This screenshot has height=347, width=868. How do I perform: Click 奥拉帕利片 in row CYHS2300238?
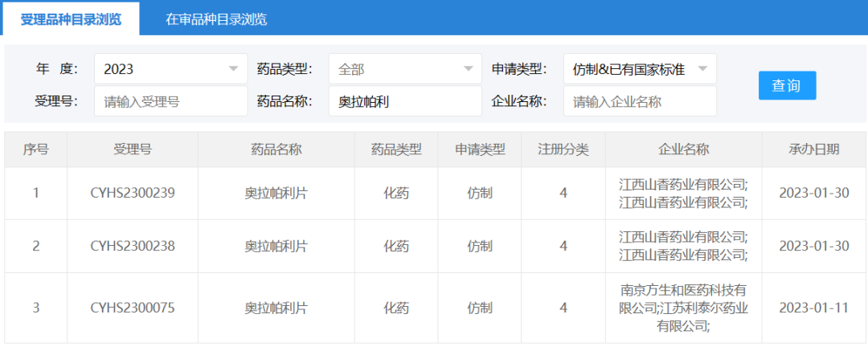click(x=276, y=247)
